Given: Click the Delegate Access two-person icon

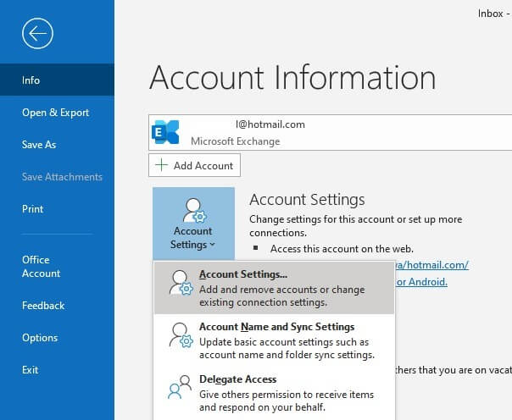Looking at the screenshot, I should pyautogui.click(x=180, y=387).
